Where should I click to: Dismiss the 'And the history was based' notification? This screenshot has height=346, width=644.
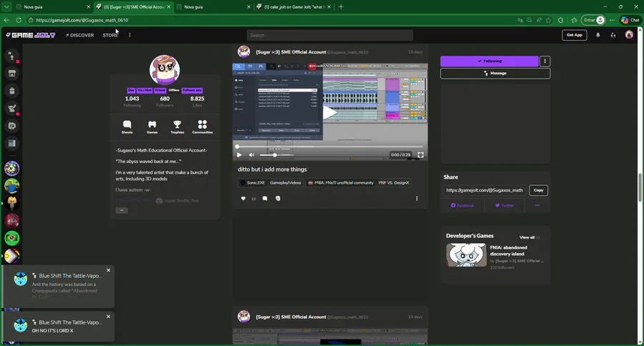point(109,270)
